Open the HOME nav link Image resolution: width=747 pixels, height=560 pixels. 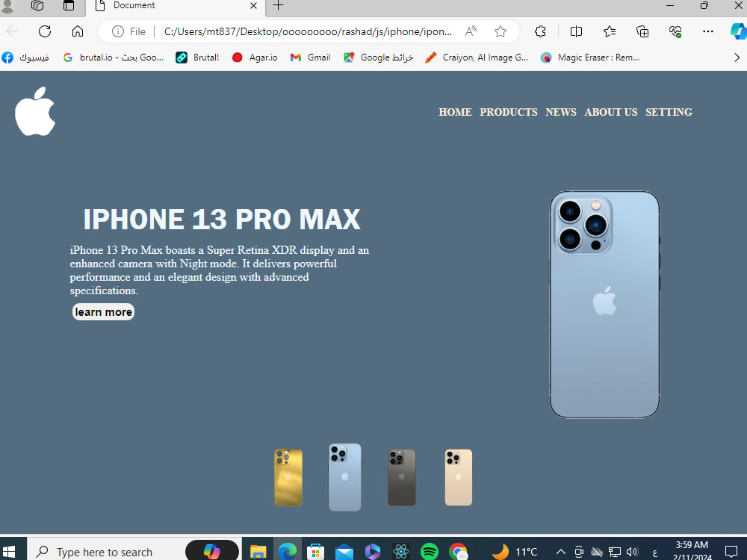coord(455,113)
